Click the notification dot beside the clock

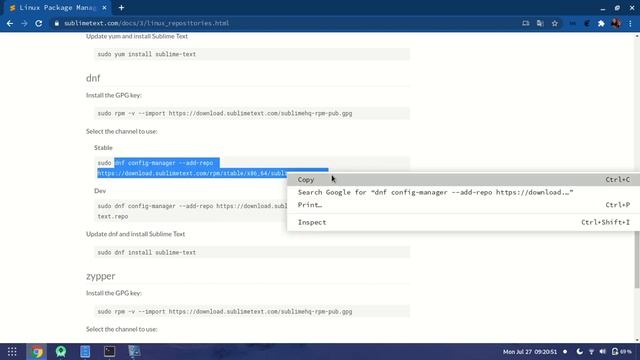565,352
